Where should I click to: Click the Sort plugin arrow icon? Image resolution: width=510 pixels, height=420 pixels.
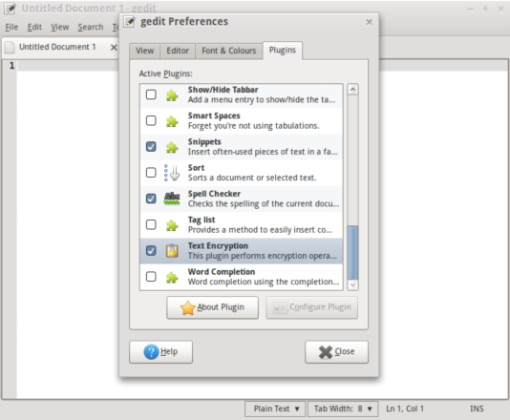coord(172,173)
